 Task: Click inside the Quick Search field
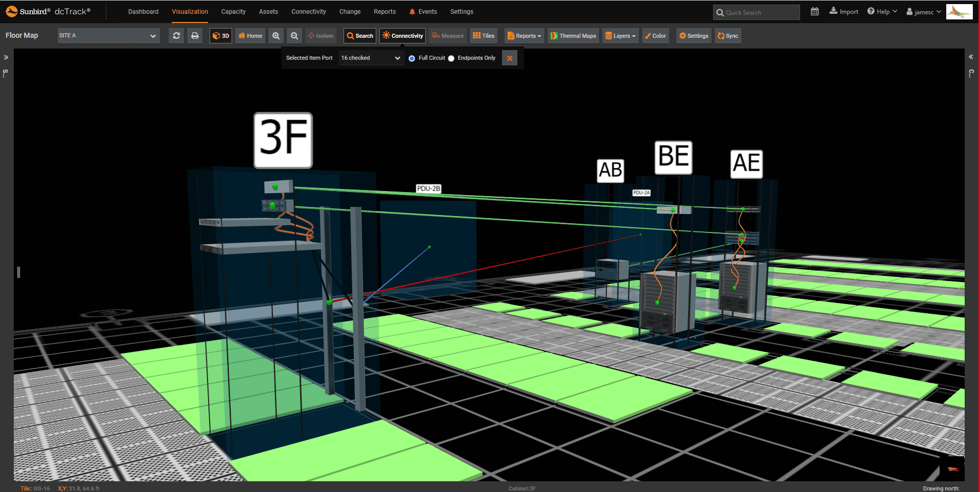click(x=756, y=11)
